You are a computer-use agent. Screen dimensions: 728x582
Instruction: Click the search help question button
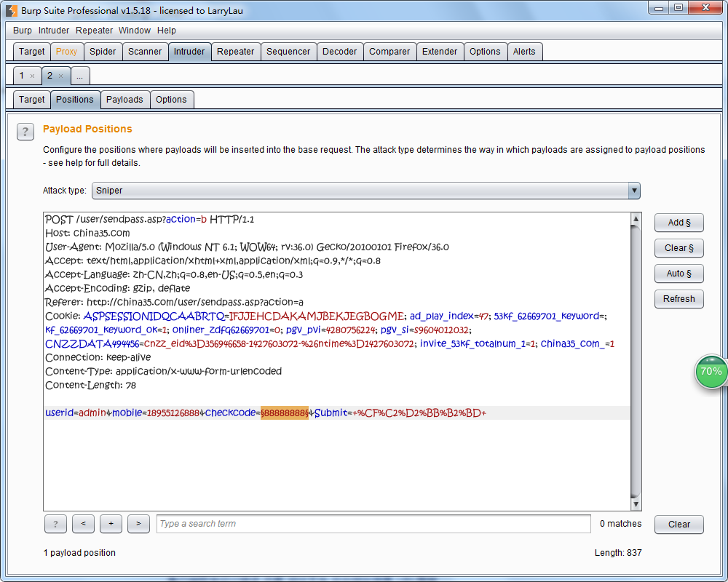click(56, 524)
